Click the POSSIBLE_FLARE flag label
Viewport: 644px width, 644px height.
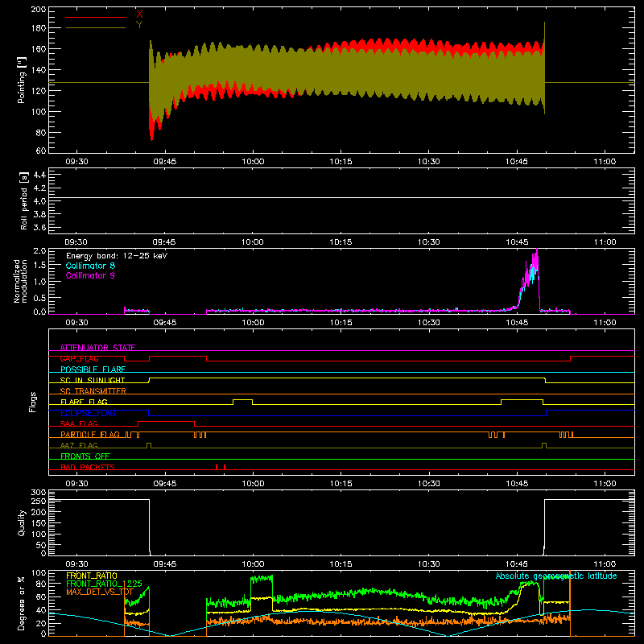click(93, 369)
